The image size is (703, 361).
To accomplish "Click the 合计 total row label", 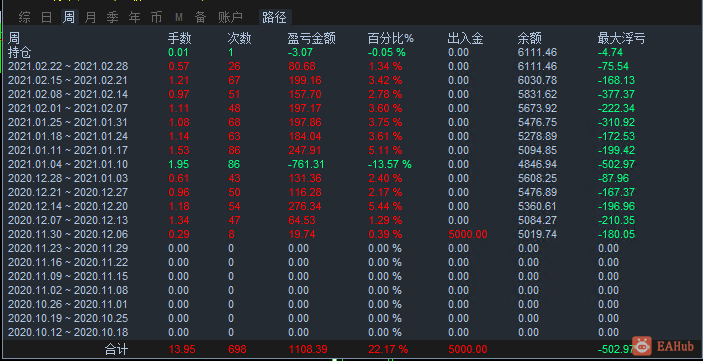I will 116,349.
